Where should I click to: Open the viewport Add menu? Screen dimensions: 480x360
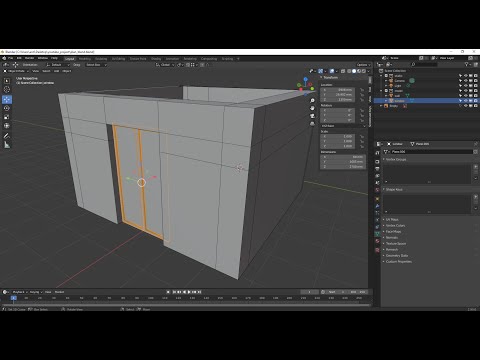[x=56, y=71]
